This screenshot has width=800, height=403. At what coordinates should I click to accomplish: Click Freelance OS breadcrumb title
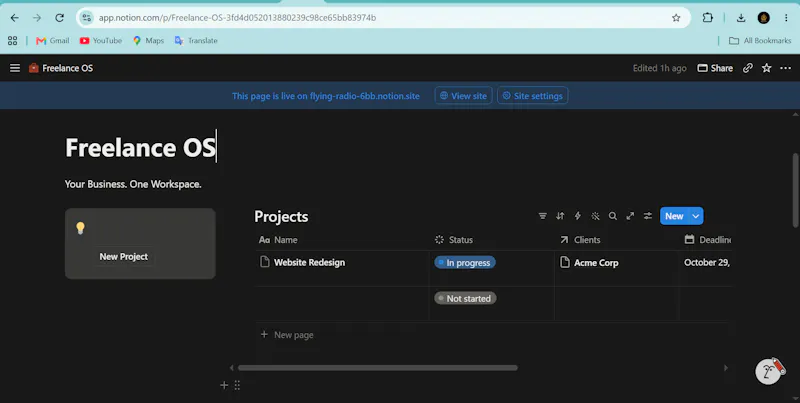click(x=67, y=68)
